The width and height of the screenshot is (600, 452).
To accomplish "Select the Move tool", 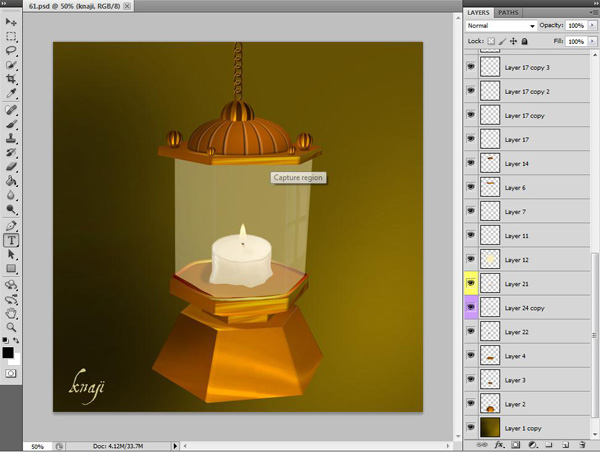I will point(11,21).
